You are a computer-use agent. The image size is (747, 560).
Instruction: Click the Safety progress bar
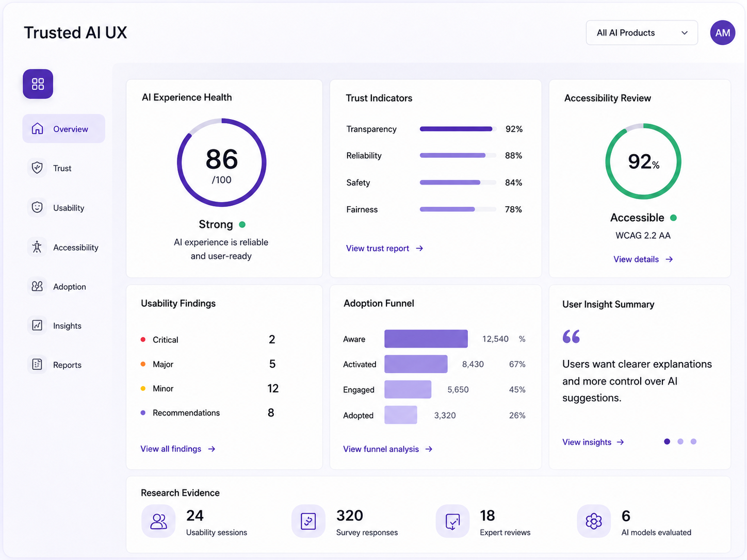point(458,183)
